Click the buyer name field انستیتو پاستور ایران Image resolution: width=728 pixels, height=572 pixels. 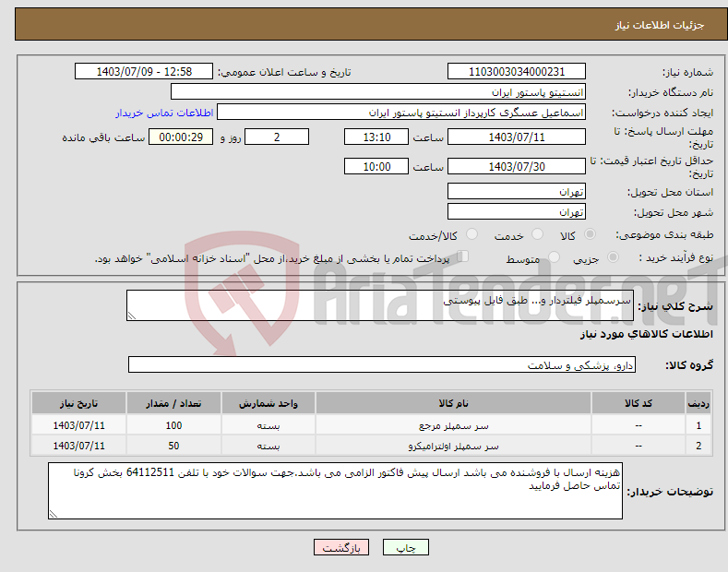point(378,92)
